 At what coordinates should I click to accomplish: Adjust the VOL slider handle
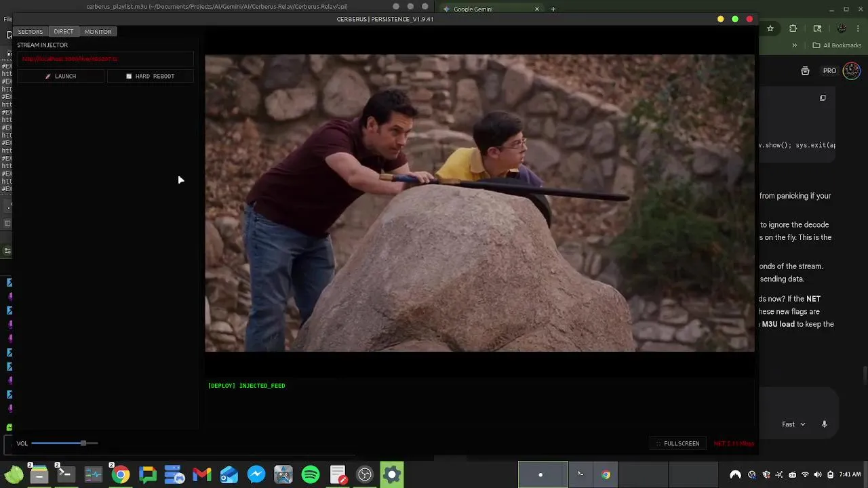click(x=83, y=443)
